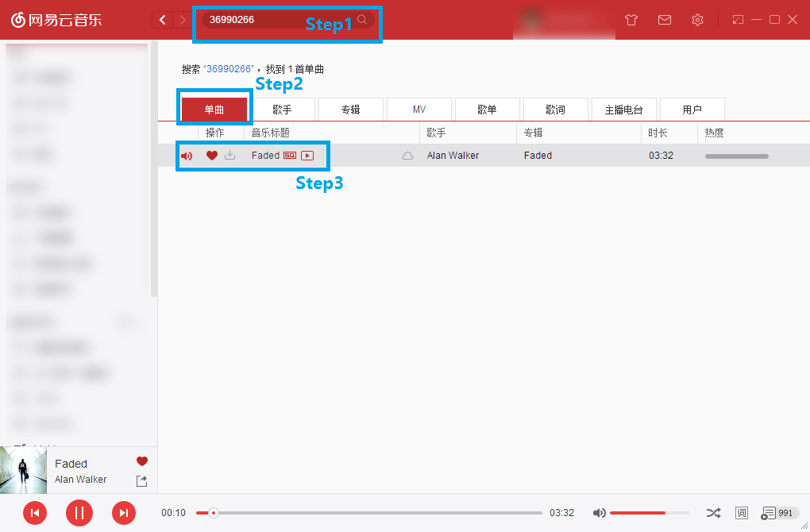The image size is (810, 532).
Task: Open the Faded album cover thumbnail
Action: click(23, 470)
